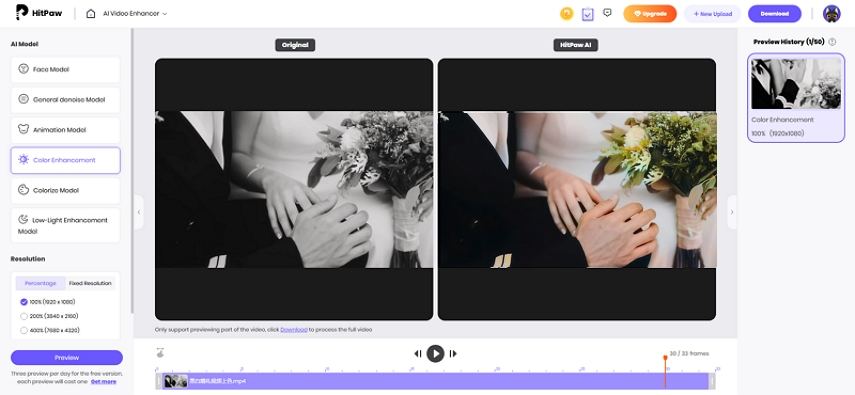Open the user avatar profile
This screenshot has height=395, width=855.
(832, 14)
